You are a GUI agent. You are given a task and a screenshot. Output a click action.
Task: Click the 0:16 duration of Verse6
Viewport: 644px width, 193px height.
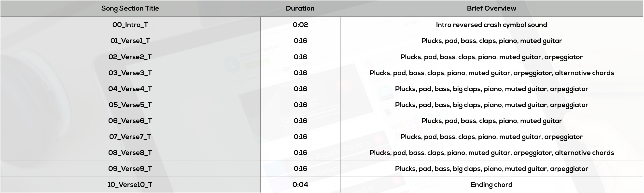click(x=300, y=121)
